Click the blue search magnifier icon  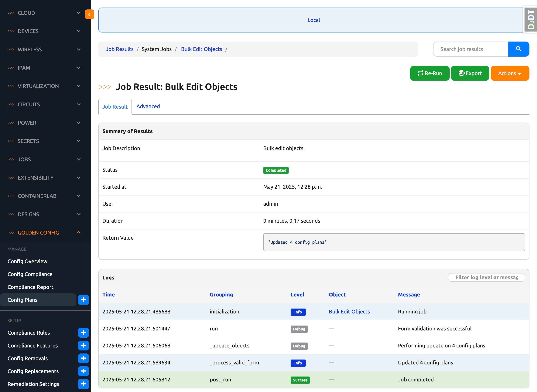tap(518, 49)
